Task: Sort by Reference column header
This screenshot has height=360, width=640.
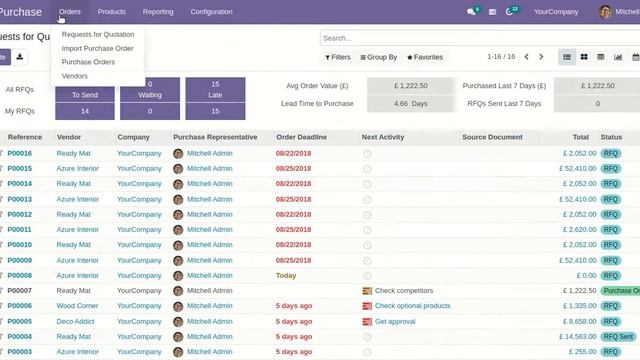Action: pyautogui.click(x=25, y=137)
